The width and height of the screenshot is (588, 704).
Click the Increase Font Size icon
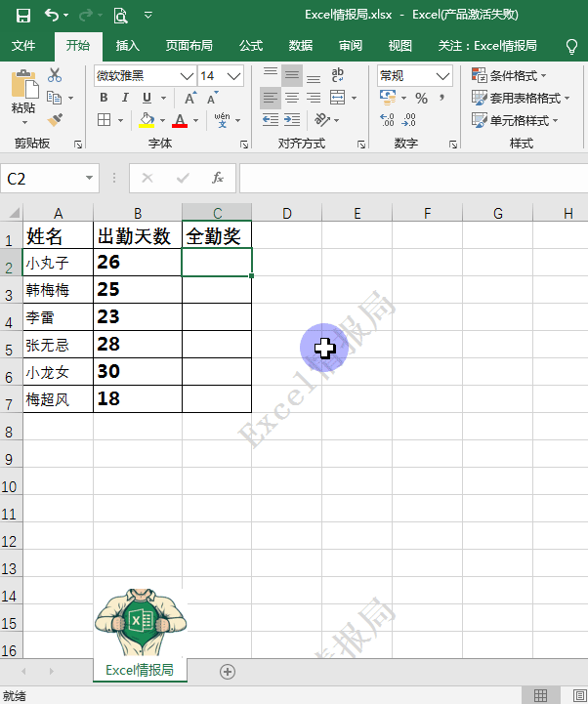tap(190, 98)
